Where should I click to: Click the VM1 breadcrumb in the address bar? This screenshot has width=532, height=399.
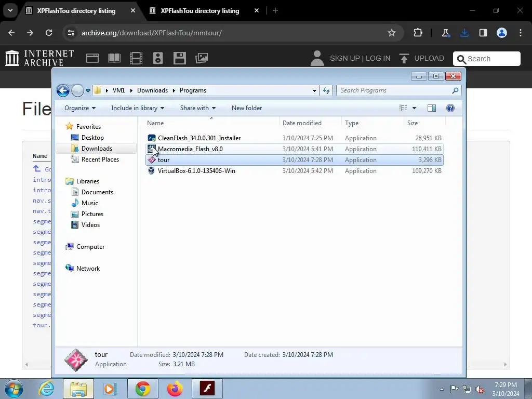coord(119,90)
